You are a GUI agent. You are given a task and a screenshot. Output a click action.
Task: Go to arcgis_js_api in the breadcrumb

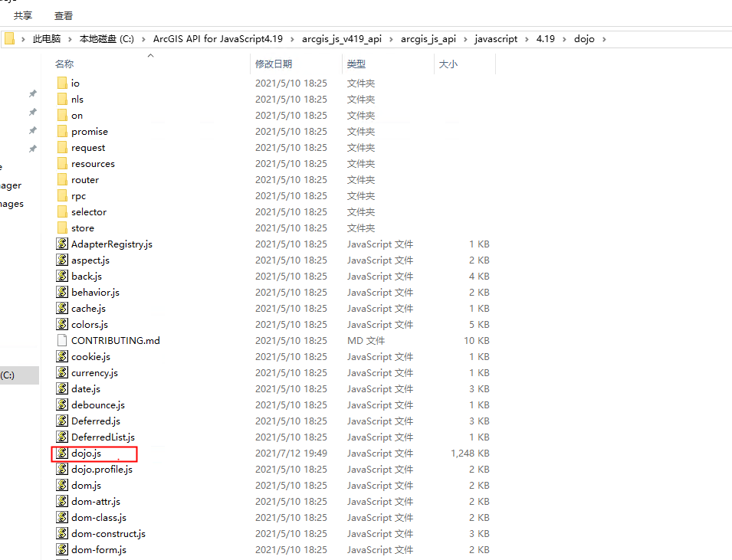(428, 39)
